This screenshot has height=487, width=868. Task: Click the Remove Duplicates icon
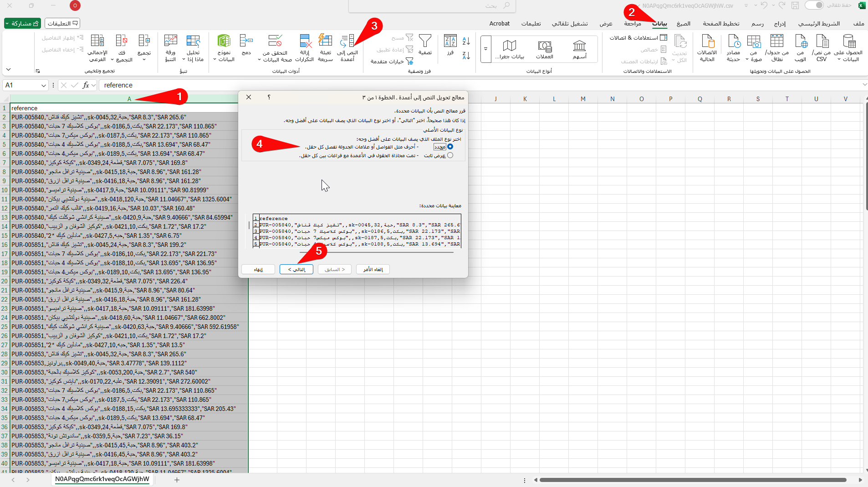pyautogui.click(x=305, y=42)
